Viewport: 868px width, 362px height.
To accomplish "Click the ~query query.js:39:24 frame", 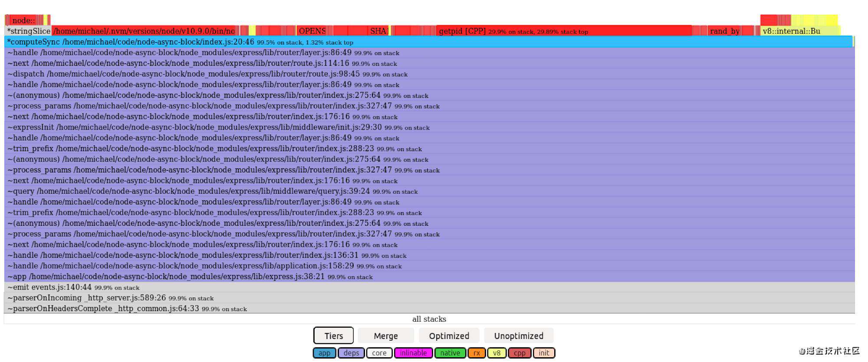I will (430, 191).
